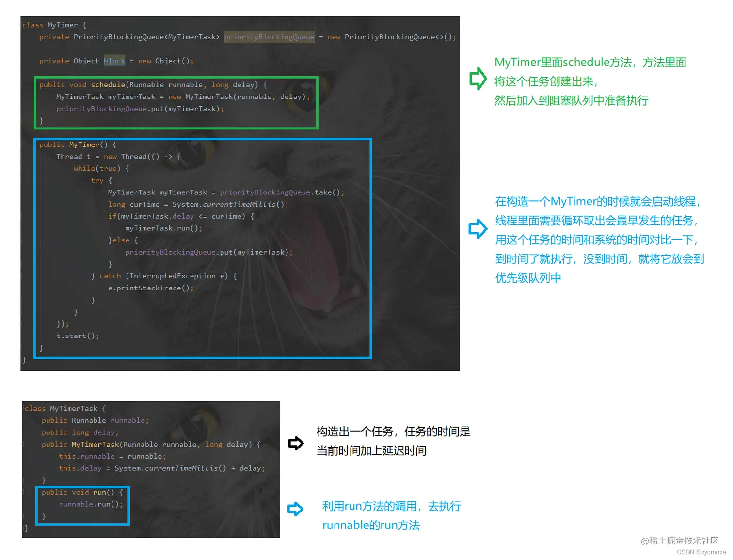
Task: Click the 'public Runnable runnable;' field line
Action: point(95,420)
